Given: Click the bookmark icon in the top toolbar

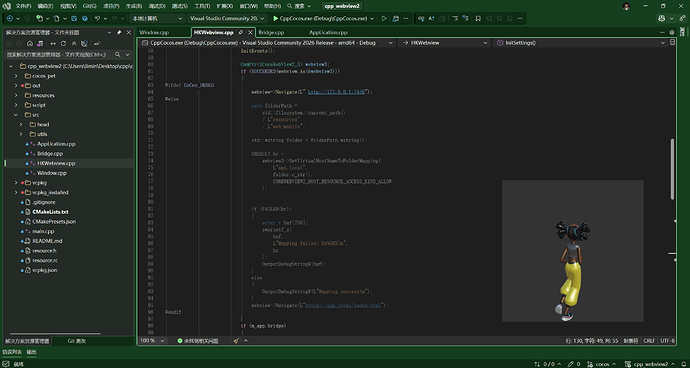Looking at the screenshot, I should pyautogui.click(x=478, y=18).
